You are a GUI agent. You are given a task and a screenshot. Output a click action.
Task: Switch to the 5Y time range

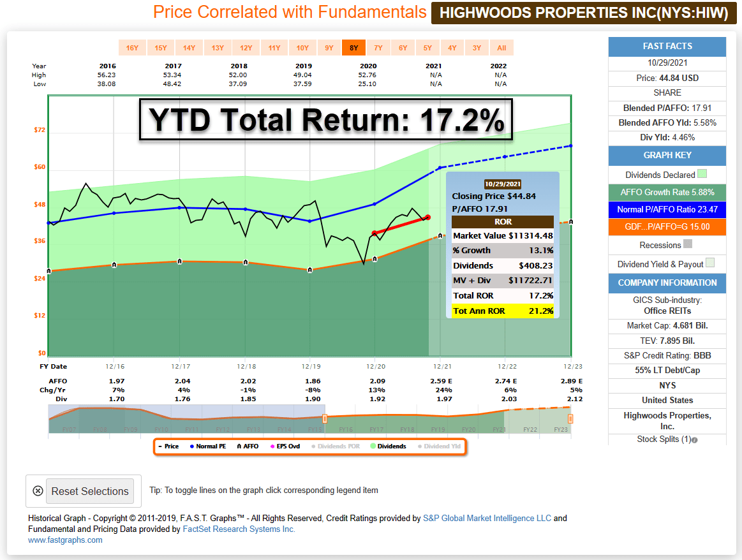point(427,48)
